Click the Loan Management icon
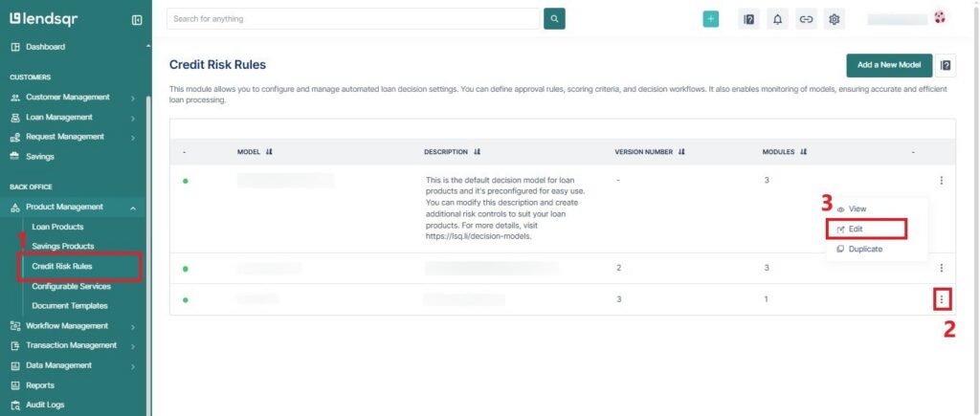Viewport: 980px width, 416px height. click(15, 118)
